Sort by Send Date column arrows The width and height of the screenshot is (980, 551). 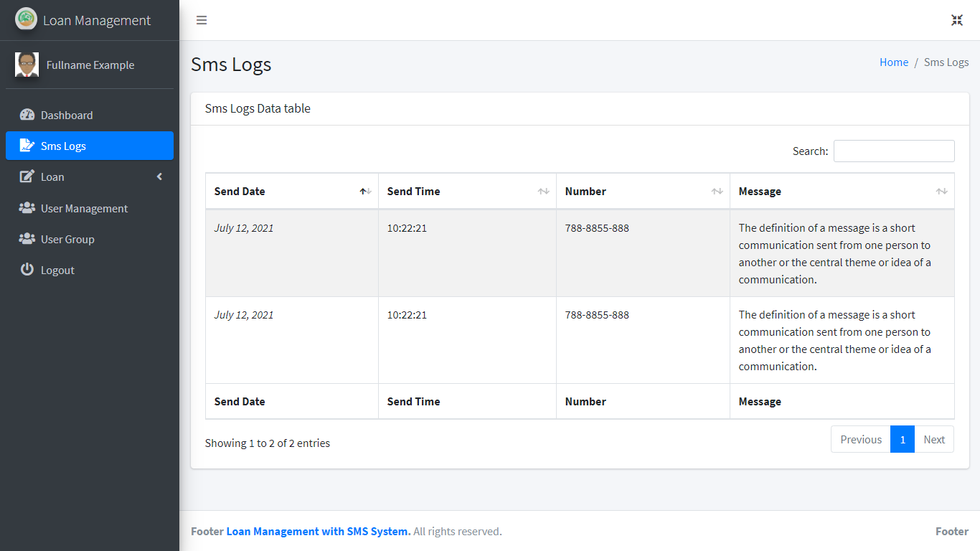click(x=365, y=192)
